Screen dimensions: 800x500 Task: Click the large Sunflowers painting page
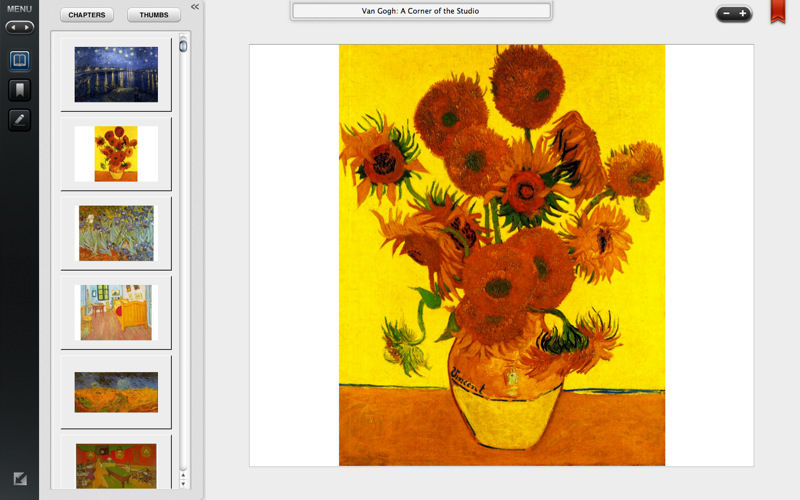click(502, 255)
